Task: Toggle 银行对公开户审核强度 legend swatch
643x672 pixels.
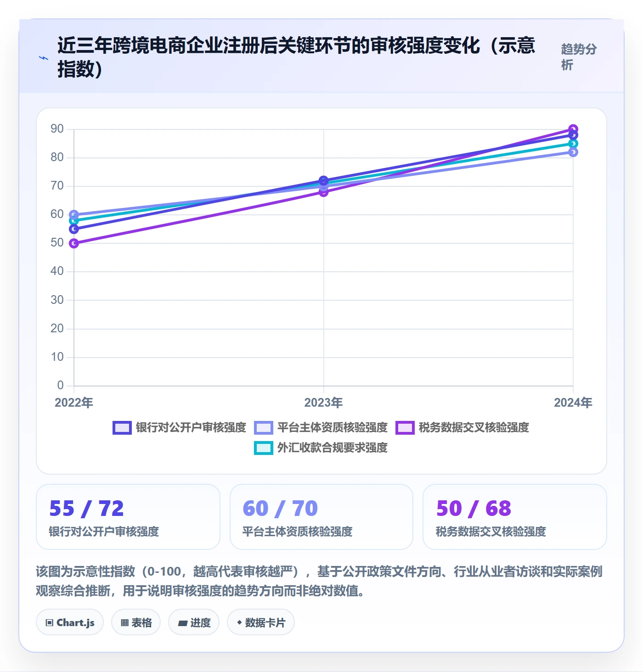Action: (x=122, y=428)
